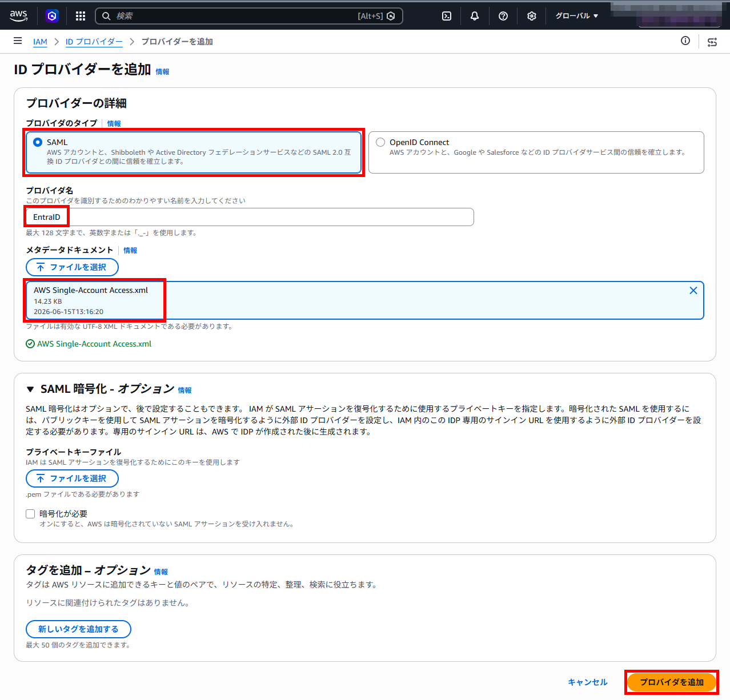This screenshot has width=730, height=700.
Task: Open the page preferences icon at top right
Action: pyautogui.click(x=712, y=42)
